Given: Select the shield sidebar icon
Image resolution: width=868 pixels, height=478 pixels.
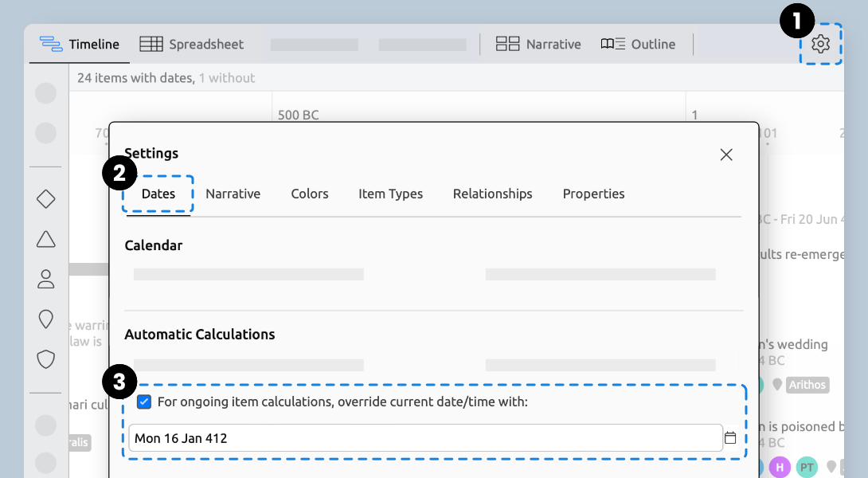Looking at the screenshot, I should click(46, 359).
